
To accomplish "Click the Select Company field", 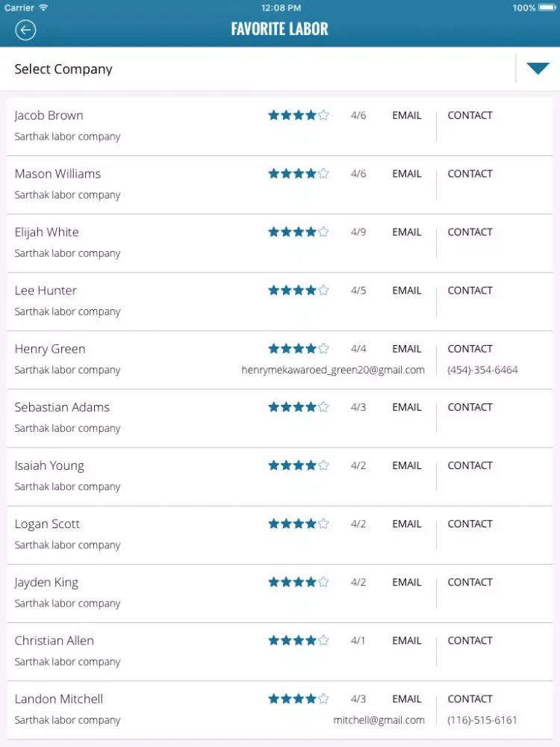I will [280, 69].
